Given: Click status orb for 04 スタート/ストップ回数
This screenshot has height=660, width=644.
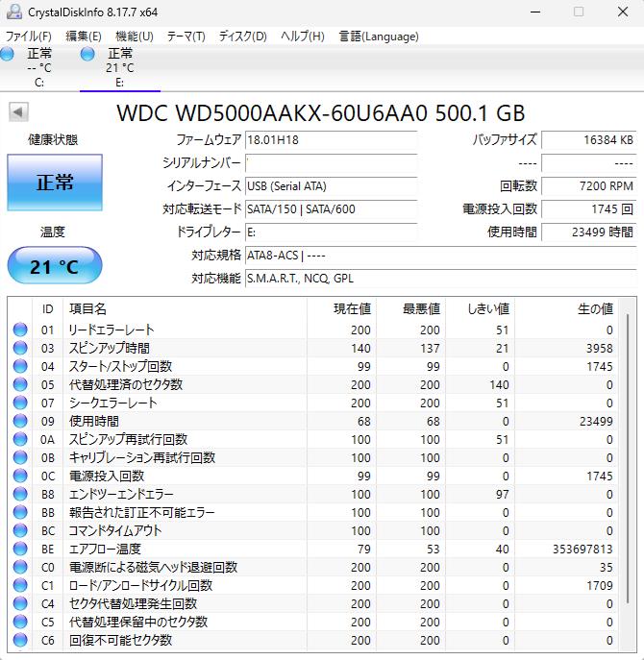Looking at the screenshot, I should point(20,366).
